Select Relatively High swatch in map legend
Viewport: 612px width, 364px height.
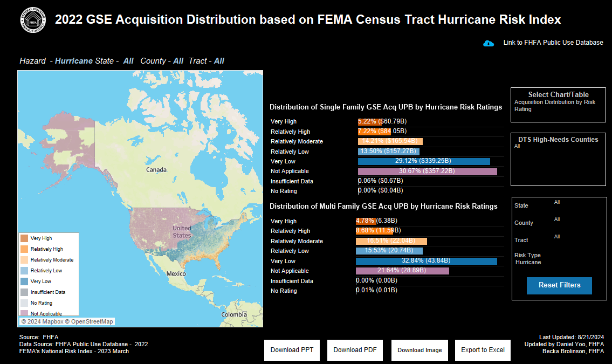[x=24, y=249]
